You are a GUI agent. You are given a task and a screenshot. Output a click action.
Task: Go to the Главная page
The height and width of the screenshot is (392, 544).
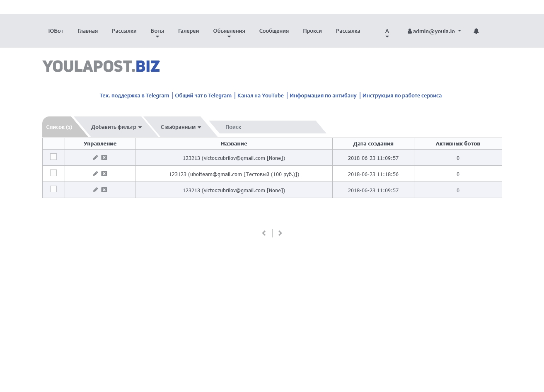click(87, 31)
